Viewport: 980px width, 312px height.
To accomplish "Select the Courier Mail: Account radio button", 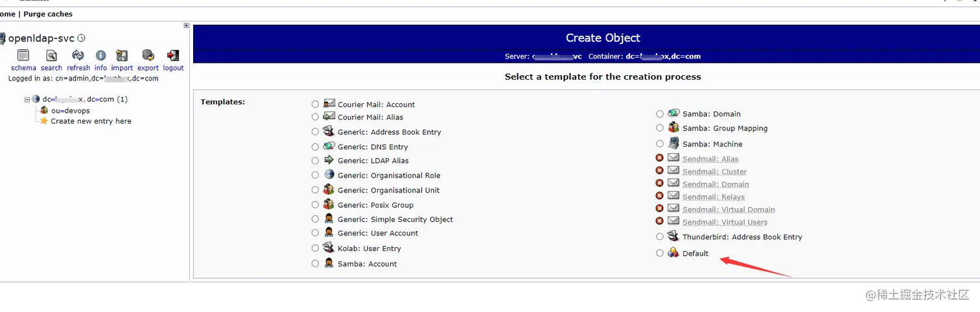I will click(315, 104).
